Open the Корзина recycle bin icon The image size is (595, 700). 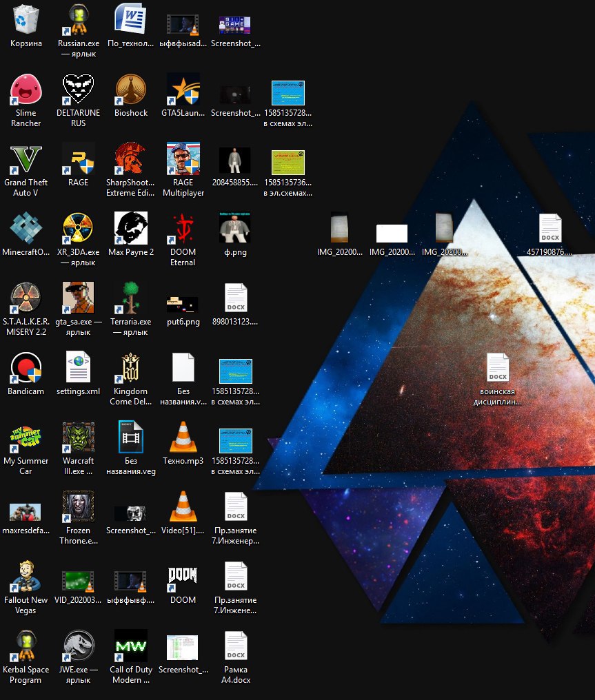[x=26, y=20]
